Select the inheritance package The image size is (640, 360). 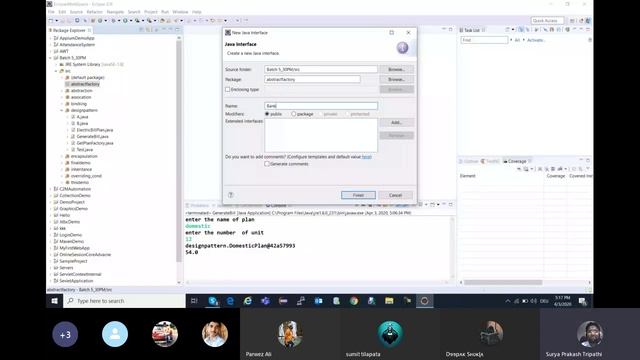pyautogui.click(x=81, y=169)
